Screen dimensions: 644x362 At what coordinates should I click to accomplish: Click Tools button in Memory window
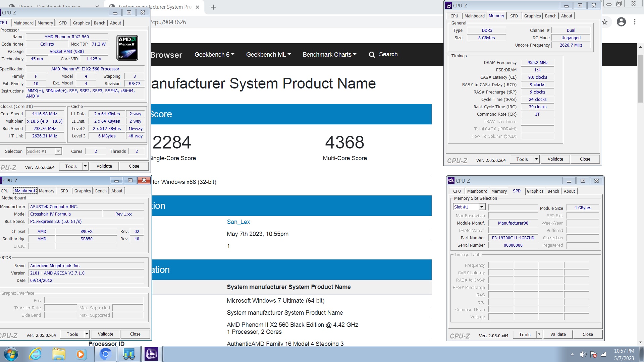[522, 159]
